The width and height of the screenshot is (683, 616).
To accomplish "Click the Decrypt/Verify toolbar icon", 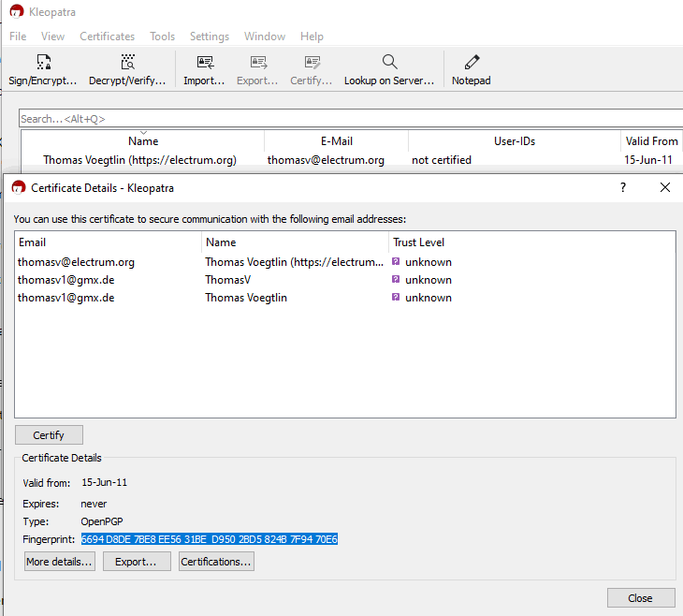I will 127,63.
